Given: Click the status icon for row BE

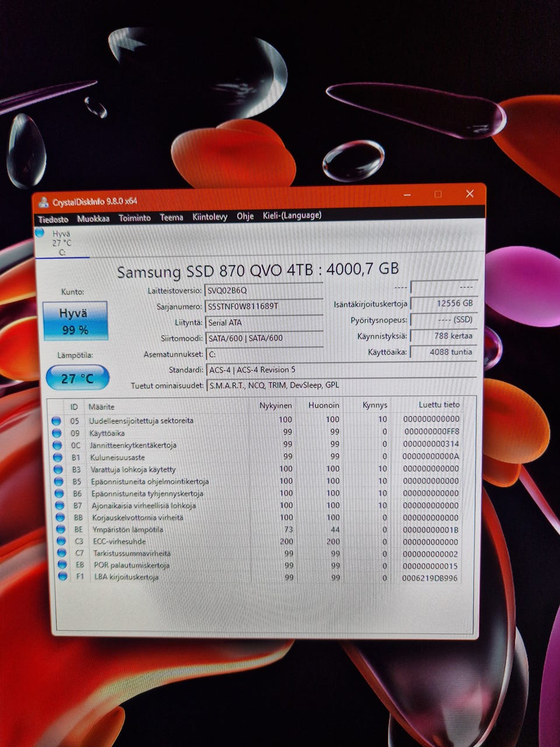Looking at the screenshot, I should (61, 529).
